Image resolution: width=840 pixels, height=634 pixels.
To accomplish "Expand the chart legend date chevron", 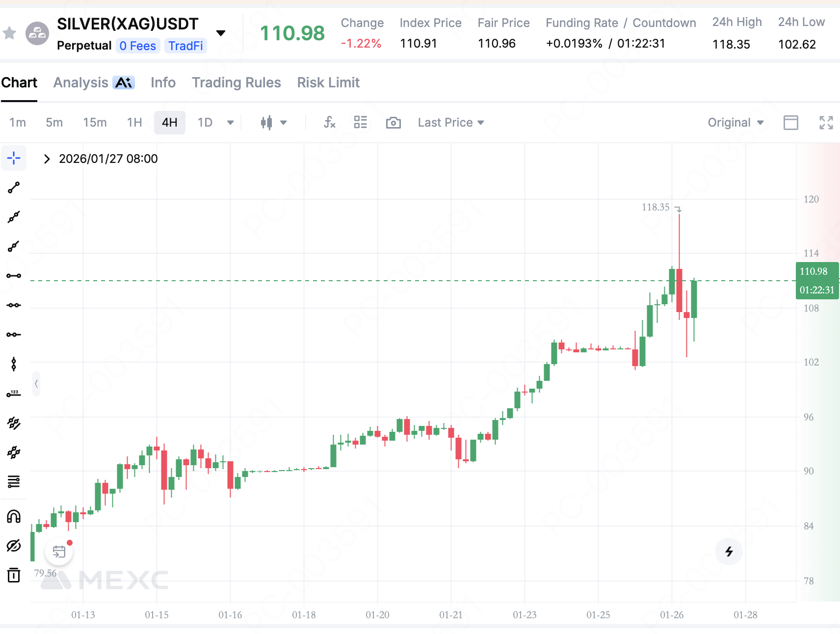I will coord(47,159).
